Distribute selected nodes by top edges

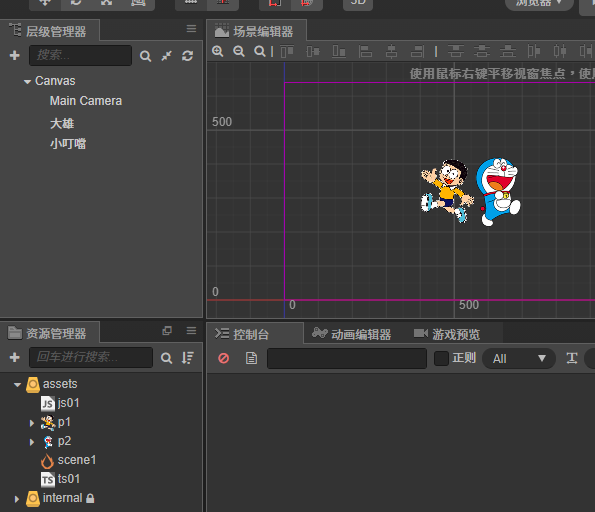point(456,51)
